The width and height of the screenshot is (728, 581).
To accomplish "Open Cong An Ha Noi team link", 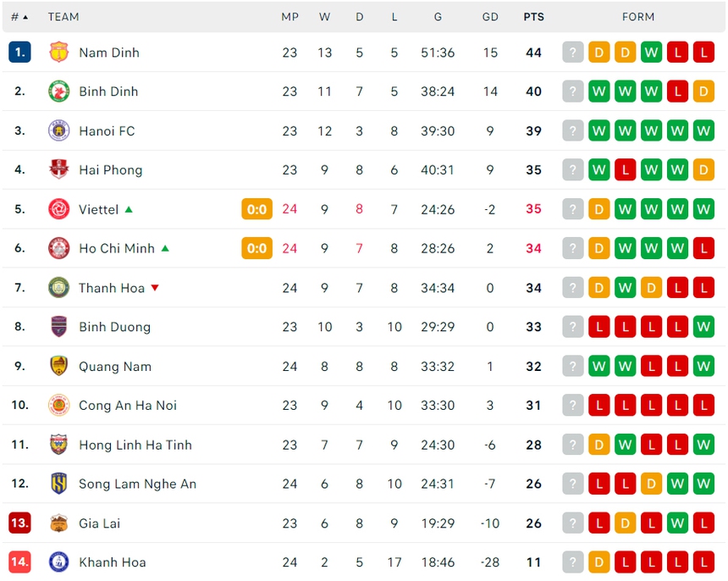I will 127,406.
